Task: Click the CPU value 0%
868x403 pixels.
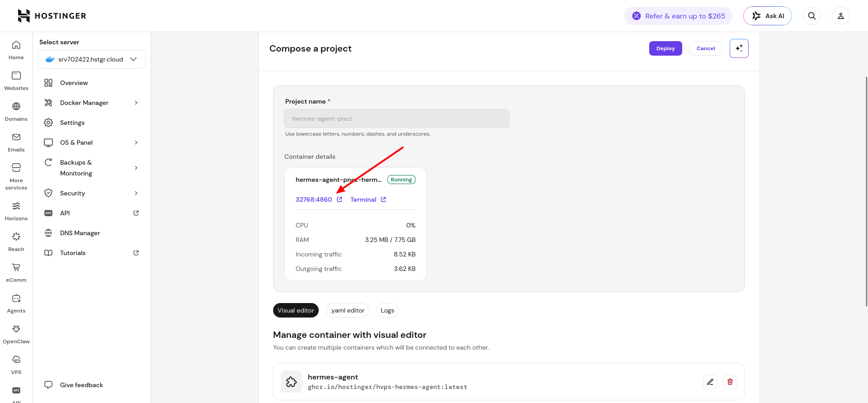Action: coord(410,225)
